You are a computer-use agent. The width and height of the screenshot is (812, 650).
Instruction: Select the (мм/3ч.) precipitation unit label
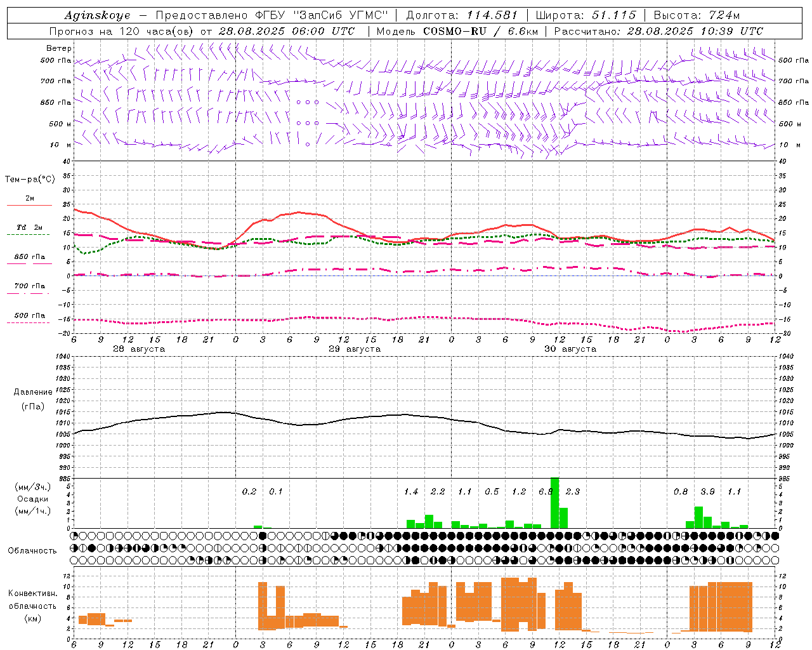[x=33, y=487]
